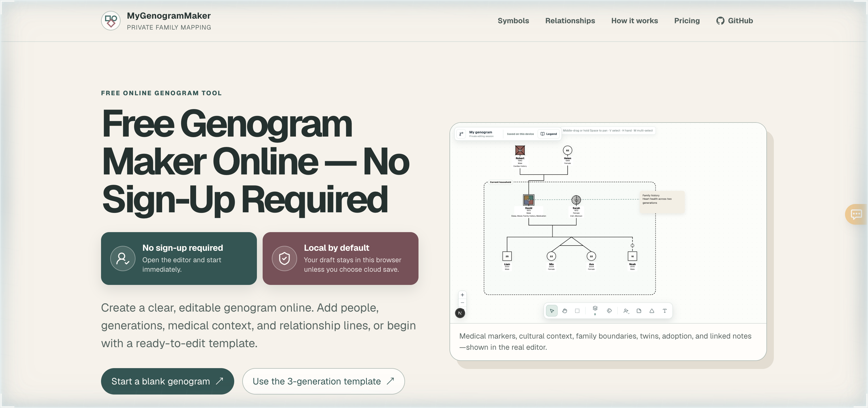Viewport: 868px width, 408px height.
Task: Click the Saved on this device status
Action: point(520,134)
